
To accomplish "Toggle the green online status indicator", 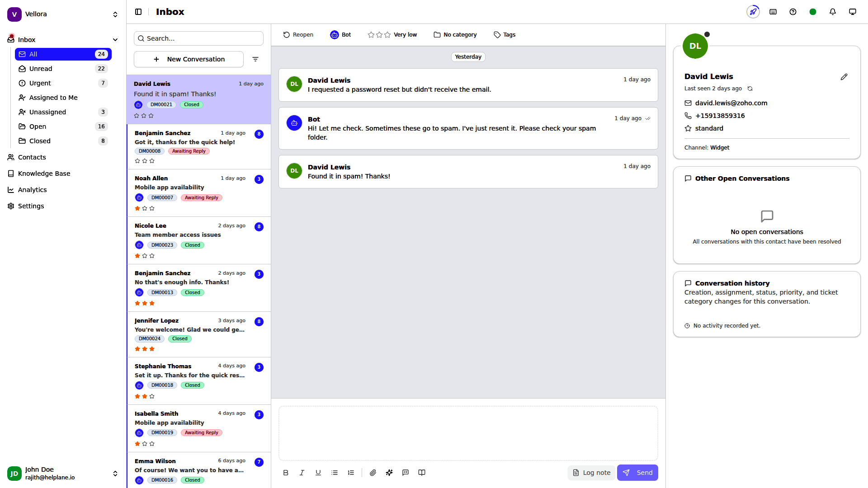I will (x=812, y=12).
